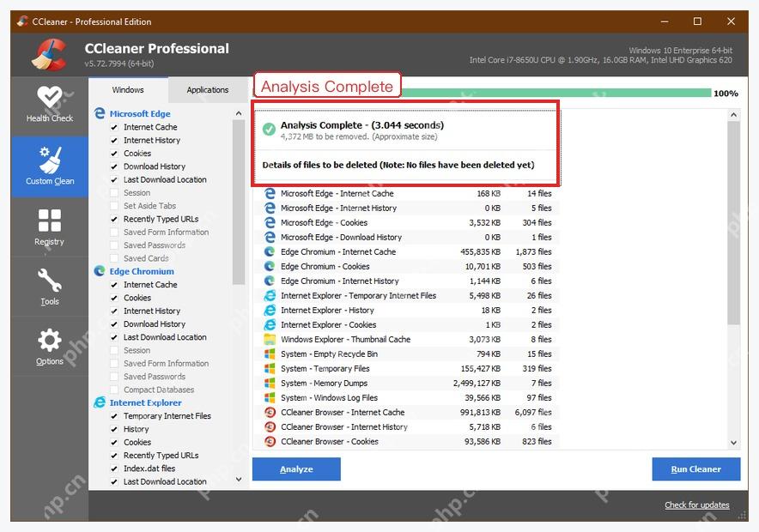Viewport: 759px width, 532px height.
Task: Enable Microsoft Edge Set Aside Tabs checkbox
Action: click(114, 206)
